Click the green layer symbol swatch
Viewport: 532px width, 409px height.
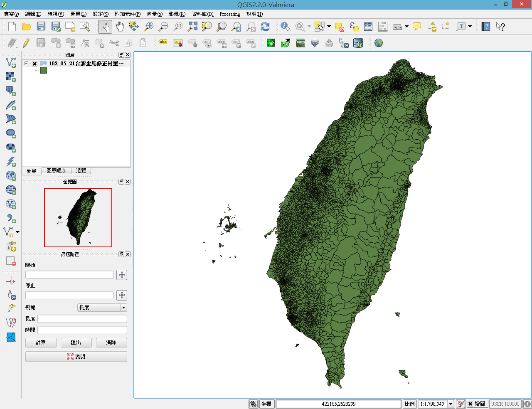(x=44, y=71)
